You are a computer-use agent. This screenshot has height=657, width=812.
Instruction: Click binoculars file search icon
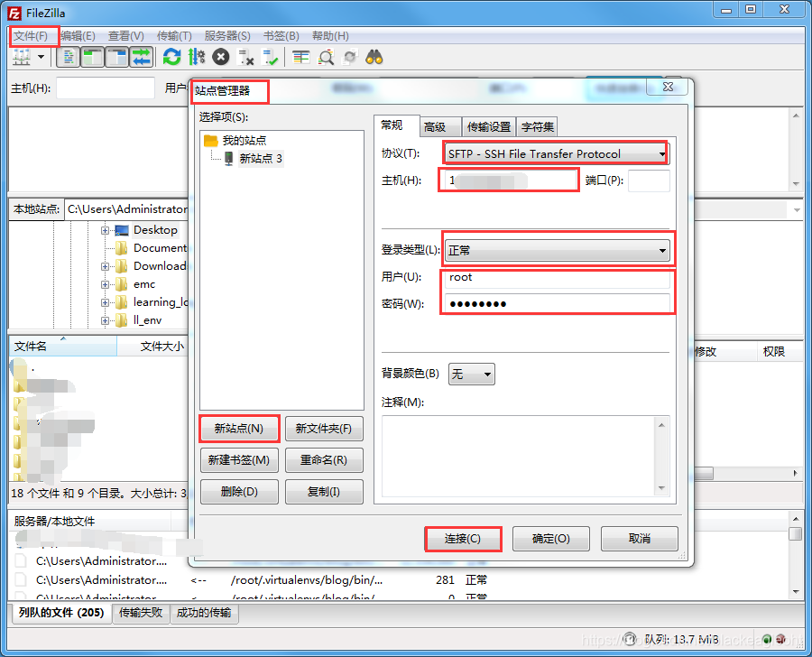coord(374,57)
